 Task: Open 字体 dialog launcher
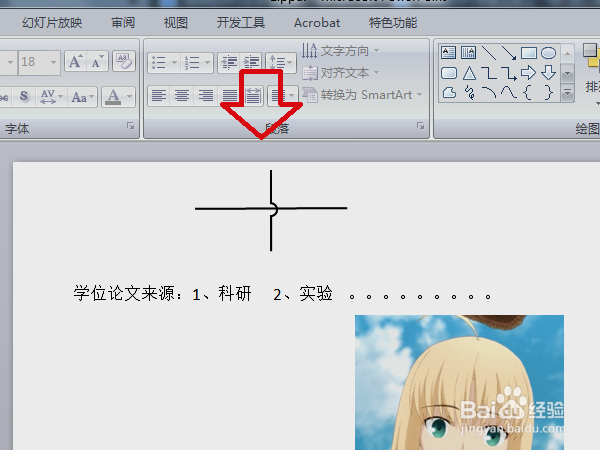pos(130,126)
